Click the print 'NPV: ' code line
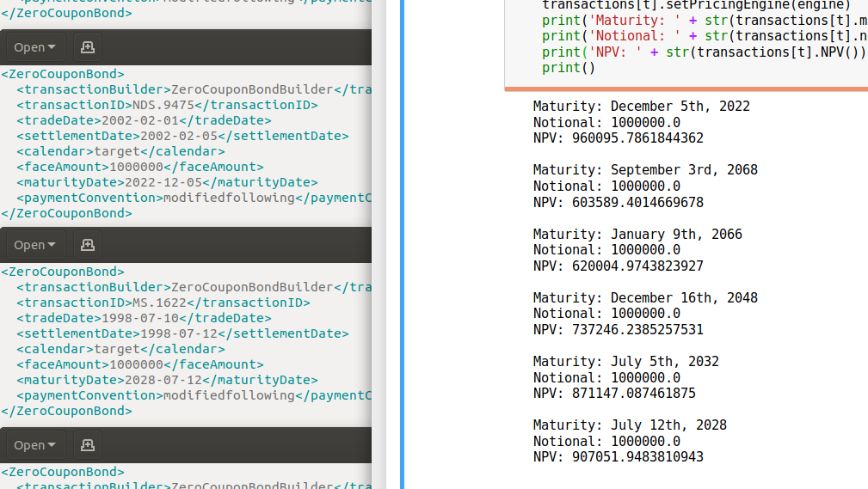868x489 pixels. point(705,52)
